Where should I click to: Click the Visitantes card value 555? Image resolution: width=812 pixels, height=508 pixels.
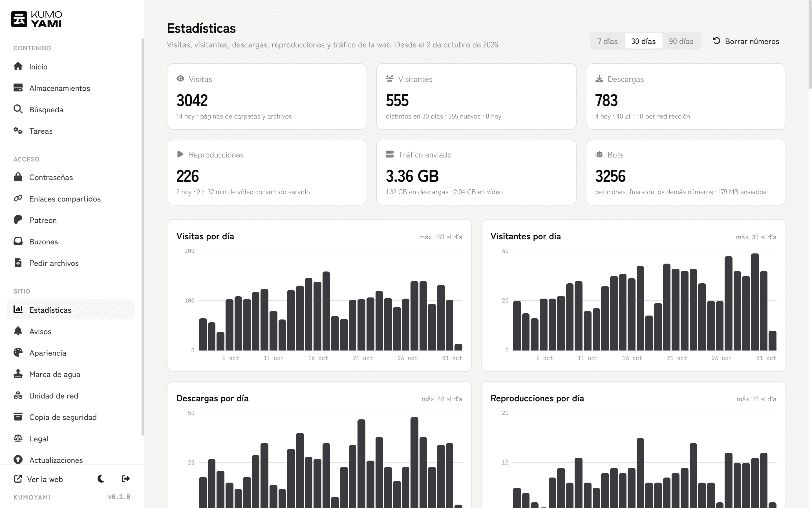(397, 100)
